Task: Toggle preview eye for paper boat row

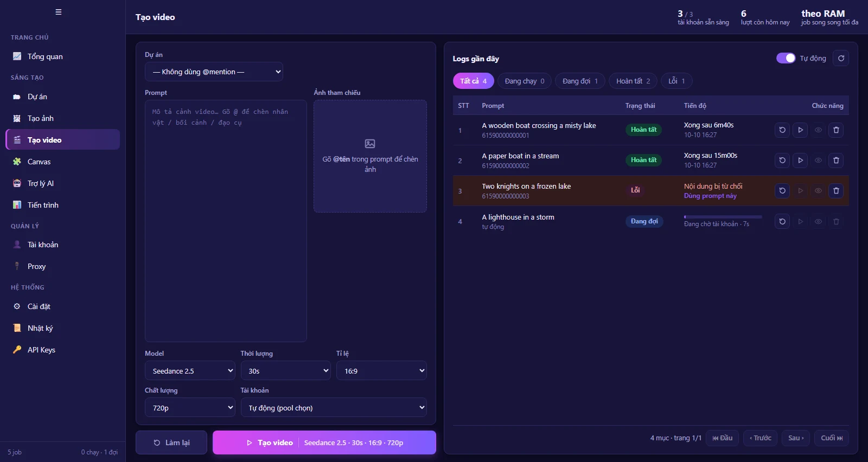Action: pyautogui.click(x=818, y=161)
